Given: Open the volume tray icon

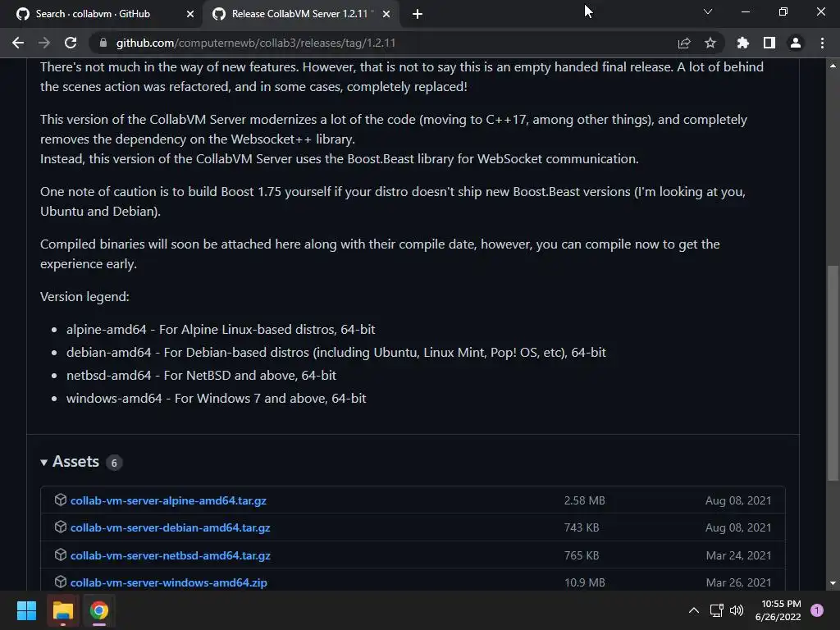Looking at the screenshot, I should pos(737,610).
